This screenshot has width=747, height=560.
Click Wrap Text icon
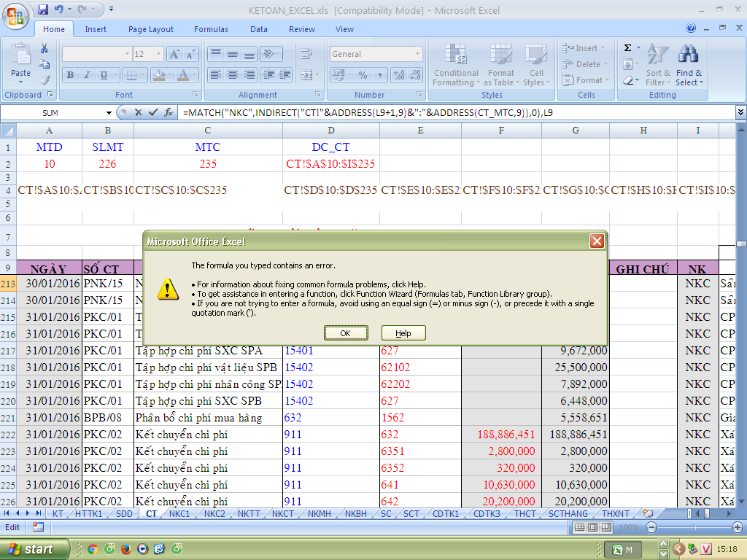coord(306,54)
